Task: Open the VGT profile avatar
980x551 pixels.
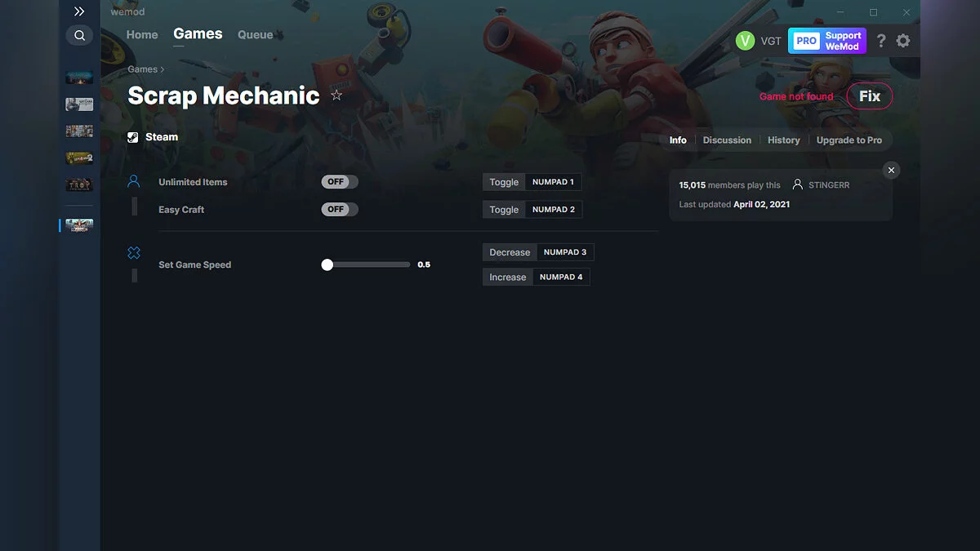Action: (746, 40)
